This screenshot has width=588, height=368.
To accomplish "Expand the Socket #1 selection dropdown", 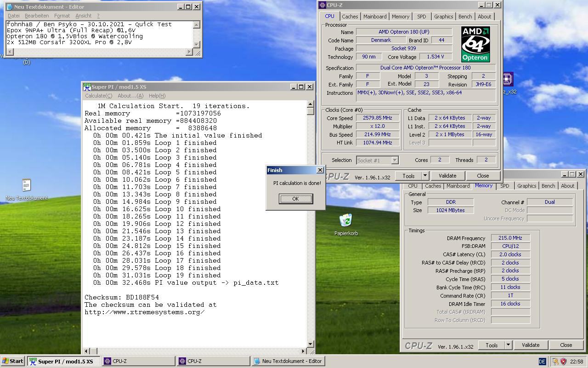I will tap(395, 160).
